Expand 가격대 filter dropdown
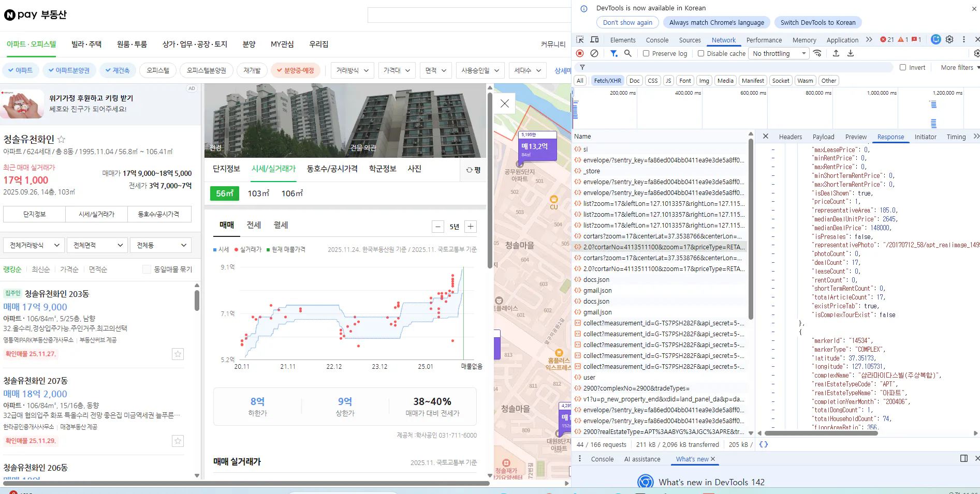 pos(397,70)
